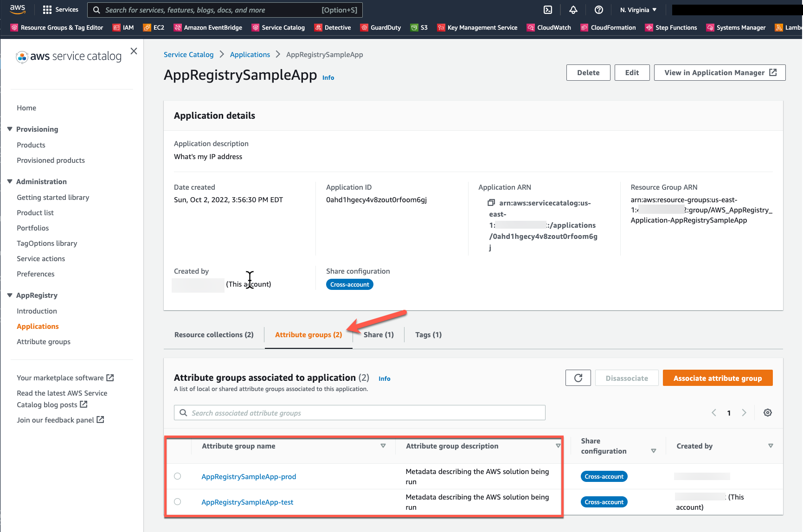Go to Applications breadcrumb
The height and width of the screenshot is (532, 803).
click(250, 54)
